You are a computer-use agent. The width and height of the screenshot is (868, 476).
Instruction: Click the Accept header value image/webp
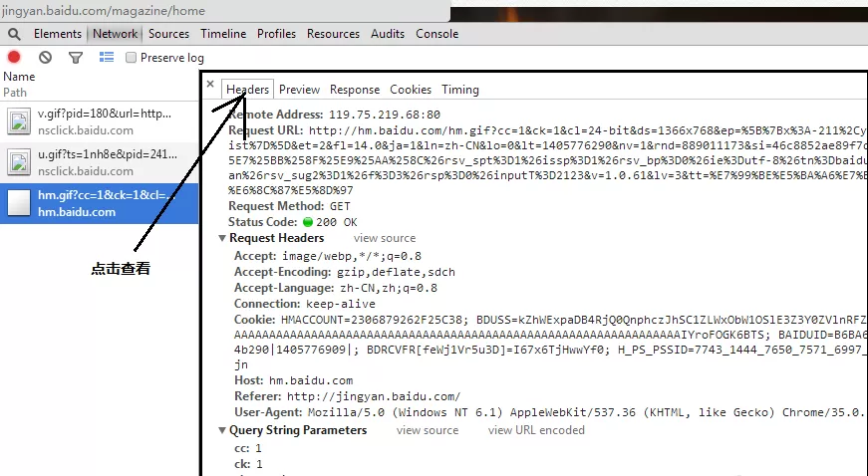[352, 257]
